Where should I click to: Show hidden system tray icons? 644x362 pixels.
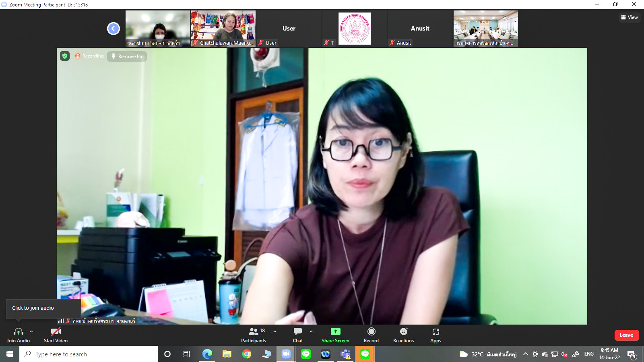coord(525,354)
